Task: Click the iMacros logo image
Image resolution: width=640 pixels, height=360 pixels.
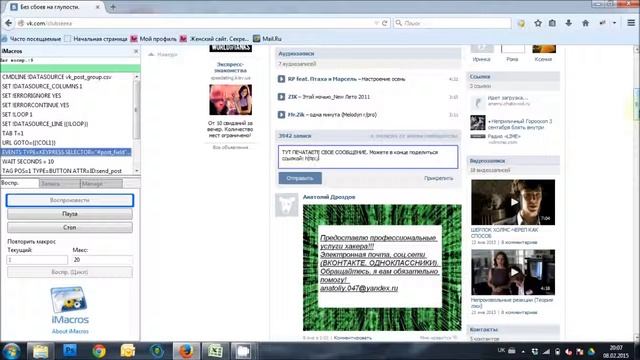Action: 69,300
